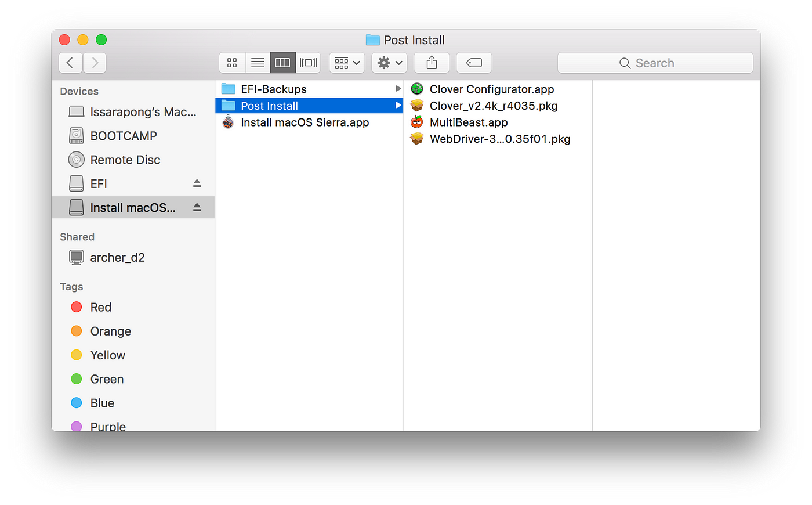
Task: Click the WebDriver package icon
Action: click(x=417, y=139)
